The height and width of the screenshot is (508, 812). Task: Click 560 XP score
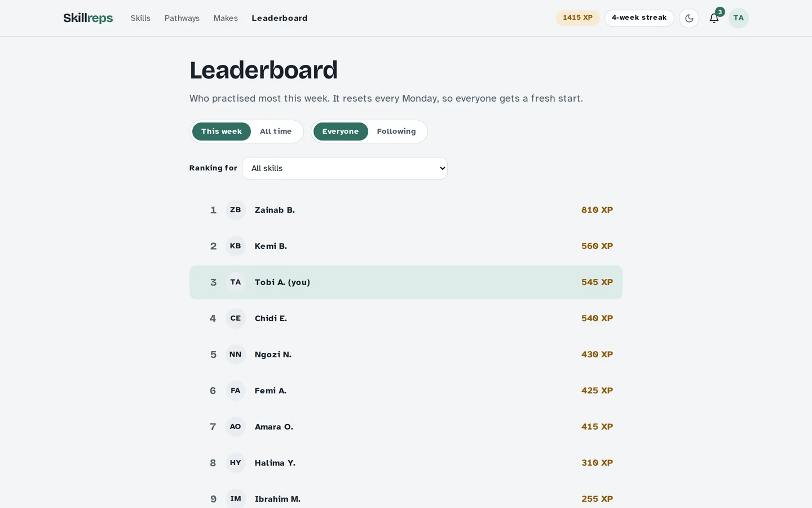[x=597, y=246]
